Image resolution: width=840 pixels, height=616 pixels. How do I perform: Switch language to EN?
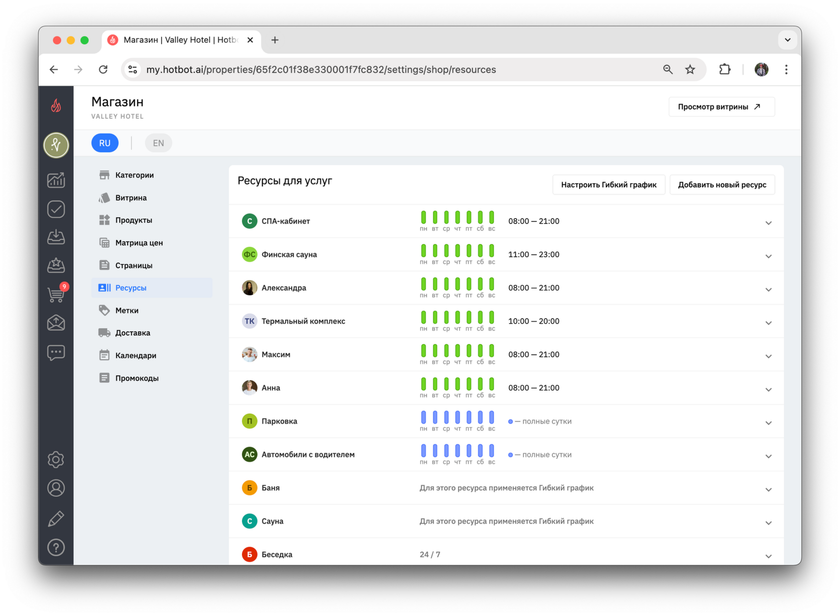coord(158,143)
